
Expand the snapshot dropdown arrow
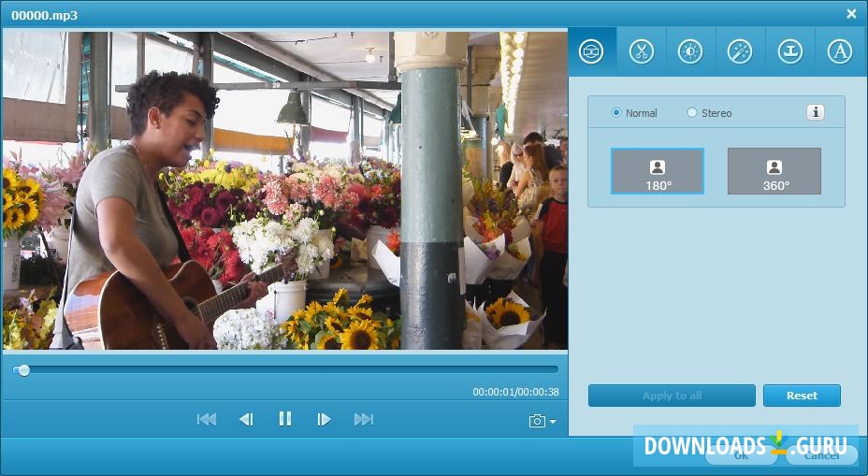tap(553, 422)
